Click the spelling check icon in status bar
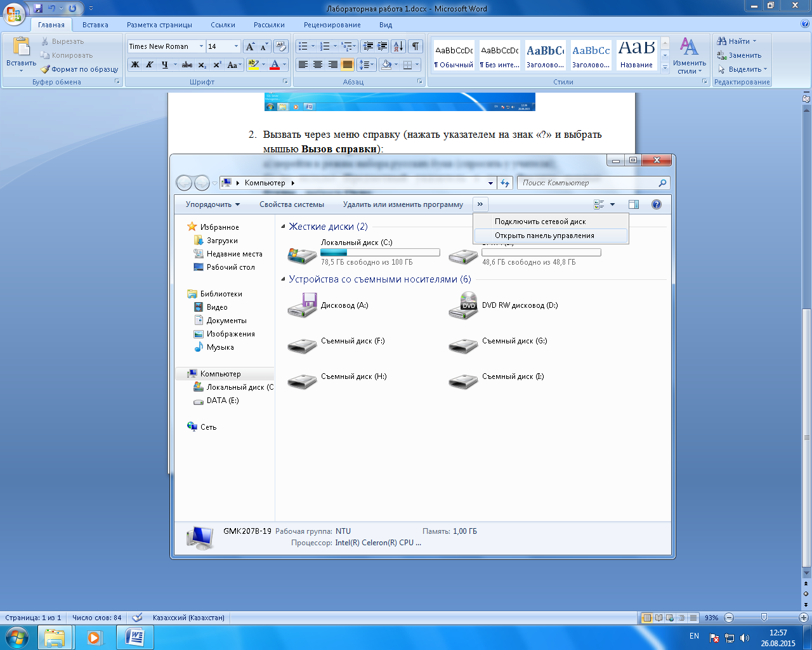Screen dimensions: 812x650 [137, 617]
